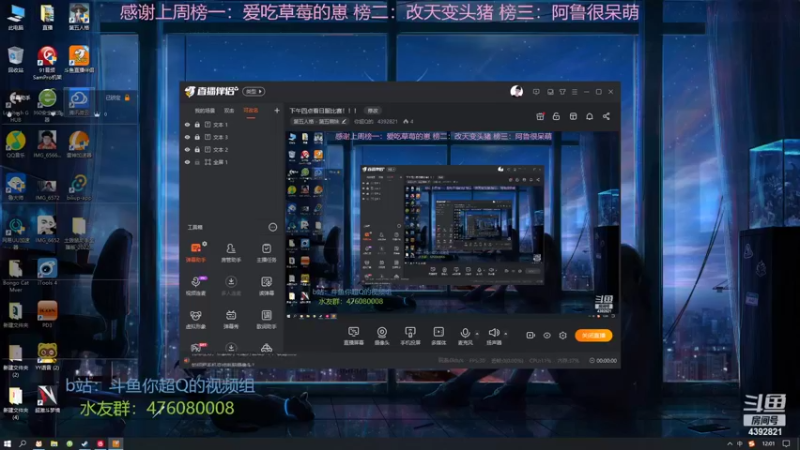The height and width of the screenshot is (450, 800).
Task: Click the orange 关闭直播 button
Action: point(593,335)
